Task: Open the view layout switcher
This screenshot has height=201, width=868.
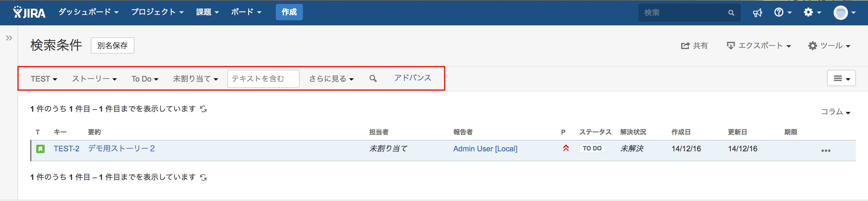Action: [841, 78]
